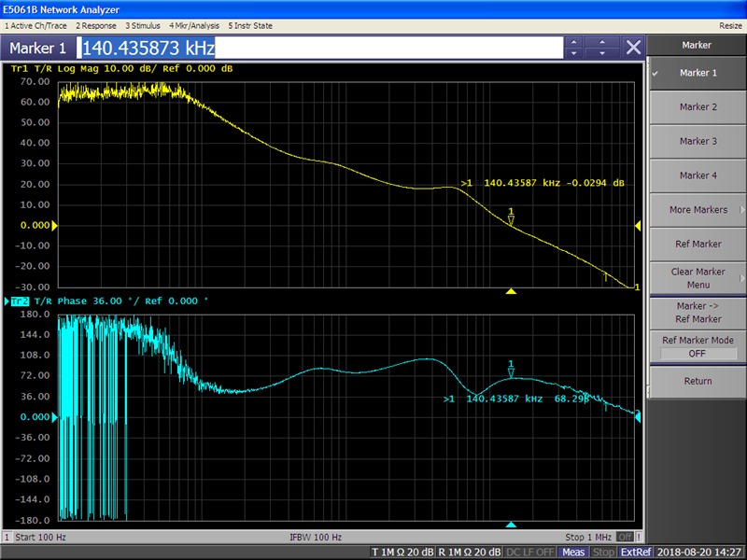The width and height of the screenshot is (747, 560).
Task: Click marker 1 on the Phase trace
Action: coord(511,369)
